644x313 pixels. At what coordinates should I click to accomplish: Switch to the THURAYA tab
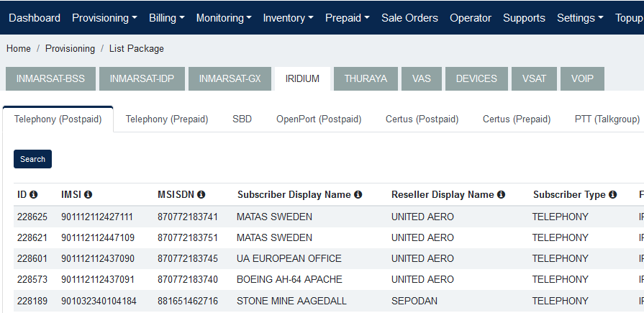coord(366,78)
